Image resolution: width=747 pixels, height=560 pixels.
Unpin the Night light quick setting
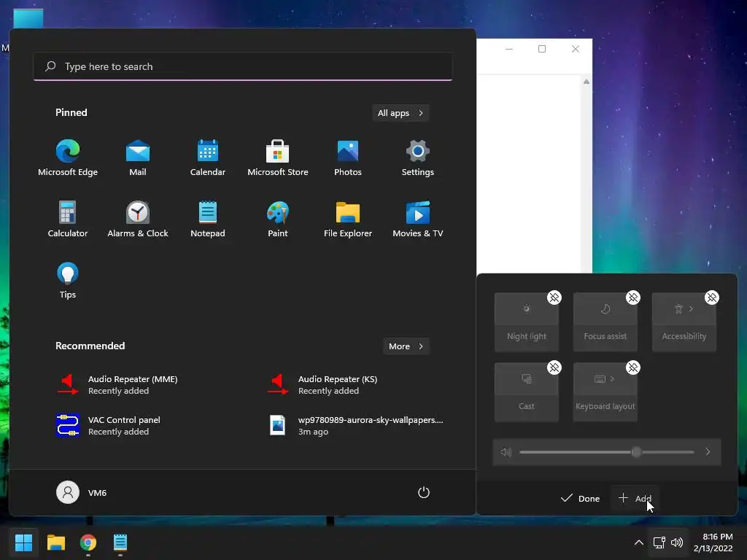pos(554,297)
